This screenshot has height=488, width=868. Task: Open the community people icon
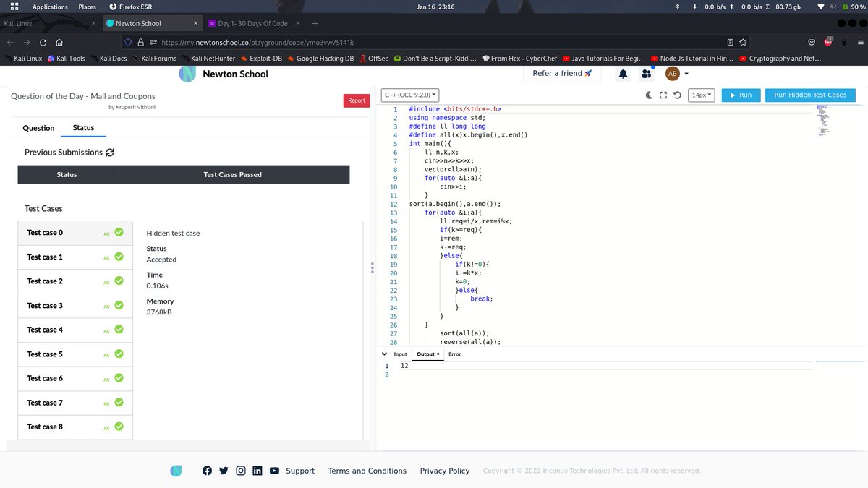pyautogui.click(x=646, y=74)
